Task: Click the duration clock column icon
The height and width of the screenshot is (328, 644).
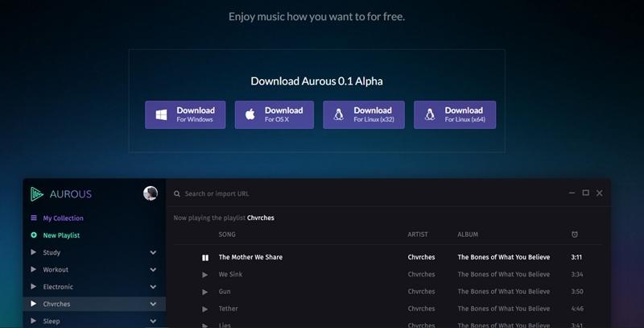Action: pyautogui.click(x=575, y=235)
